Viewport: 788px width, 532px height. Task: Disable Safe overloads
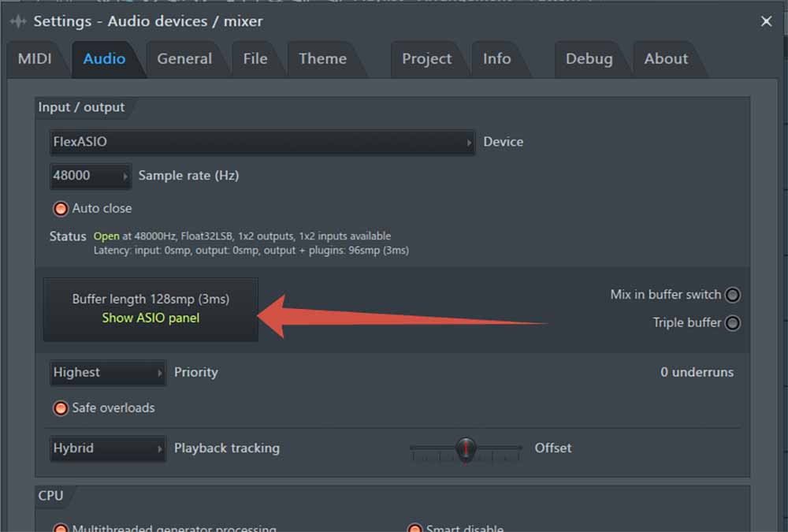click(61, 408)
